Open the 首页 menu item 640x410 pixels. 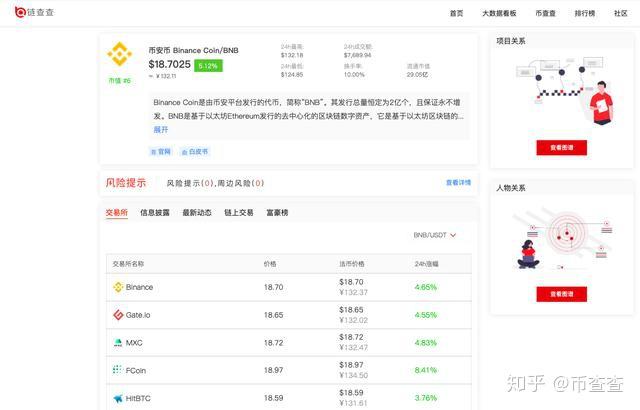click(456, 13)
